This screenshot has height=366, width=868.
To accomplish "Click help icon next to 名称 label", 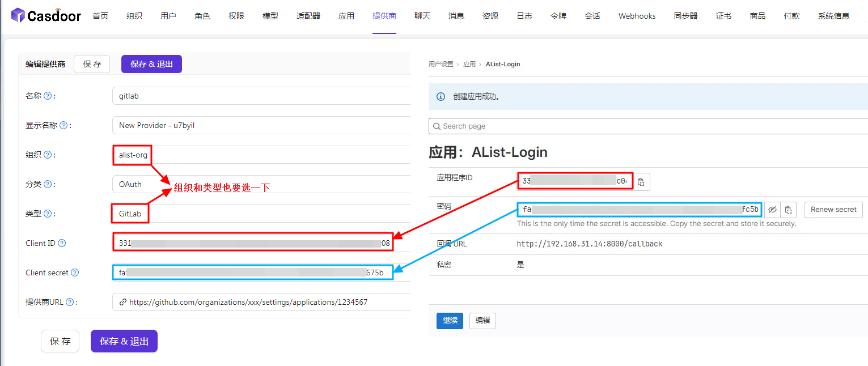I will (x=48, y=96).
